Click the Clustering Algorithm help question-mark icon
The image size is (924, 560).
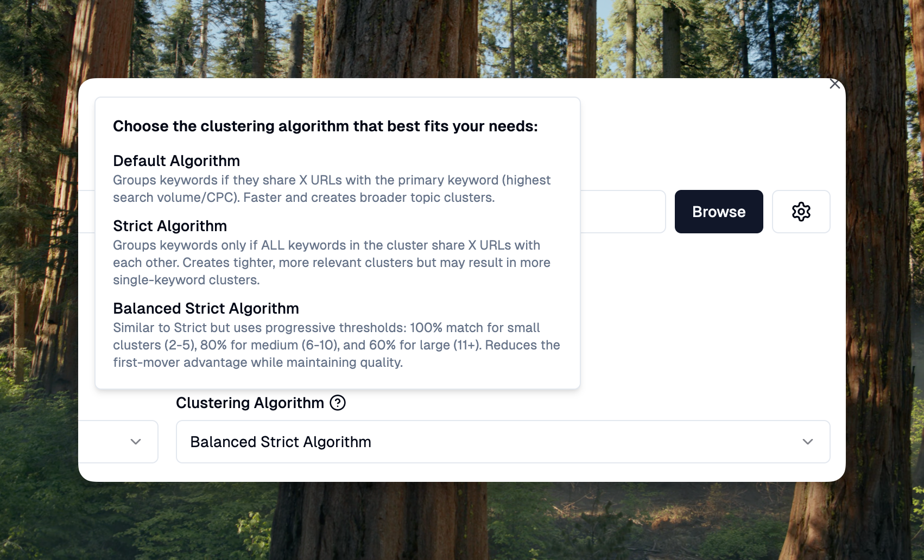click(x=338, y=403)
